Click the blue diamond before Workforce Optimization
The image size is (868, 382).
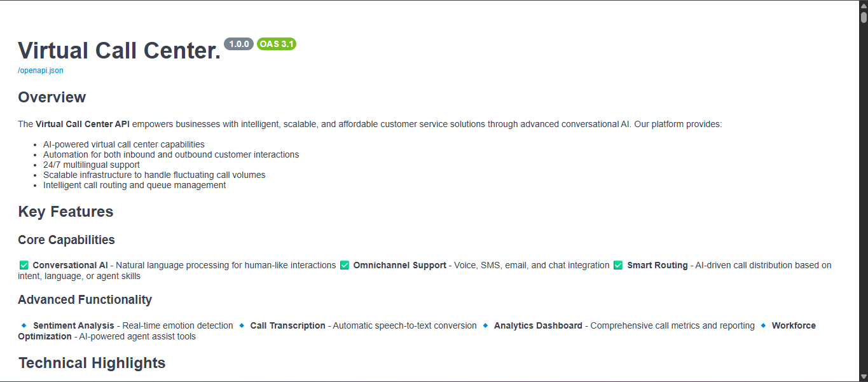coord(763,325)
